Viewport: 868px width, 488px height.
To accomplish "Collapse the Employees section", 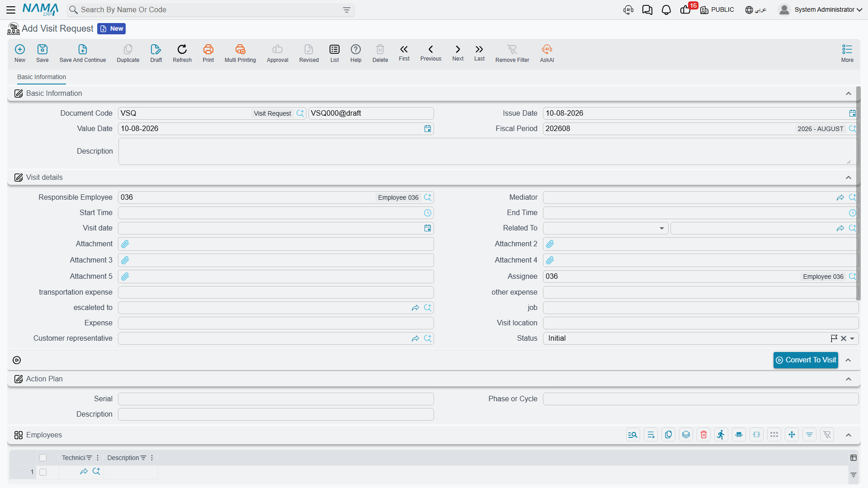I will click(x=849, y=435).
